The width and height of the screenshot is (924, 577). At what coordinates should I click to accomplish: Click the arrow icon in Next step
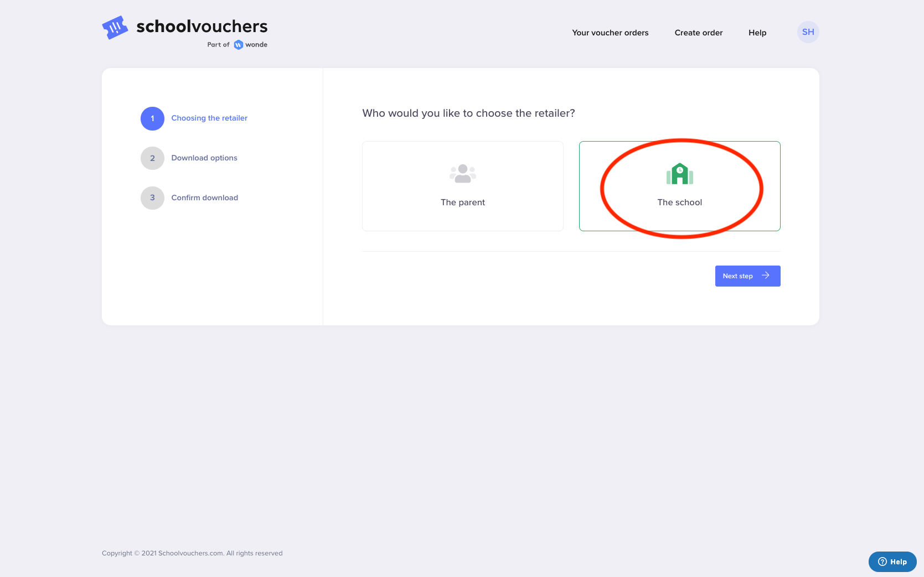766,275
